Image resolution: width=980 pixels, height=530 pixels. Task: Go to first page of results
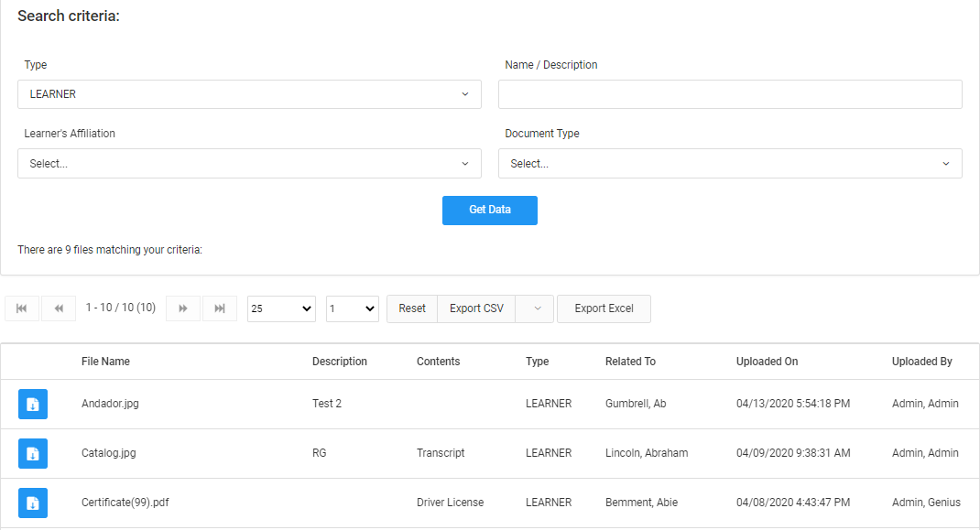pos(22,308)
